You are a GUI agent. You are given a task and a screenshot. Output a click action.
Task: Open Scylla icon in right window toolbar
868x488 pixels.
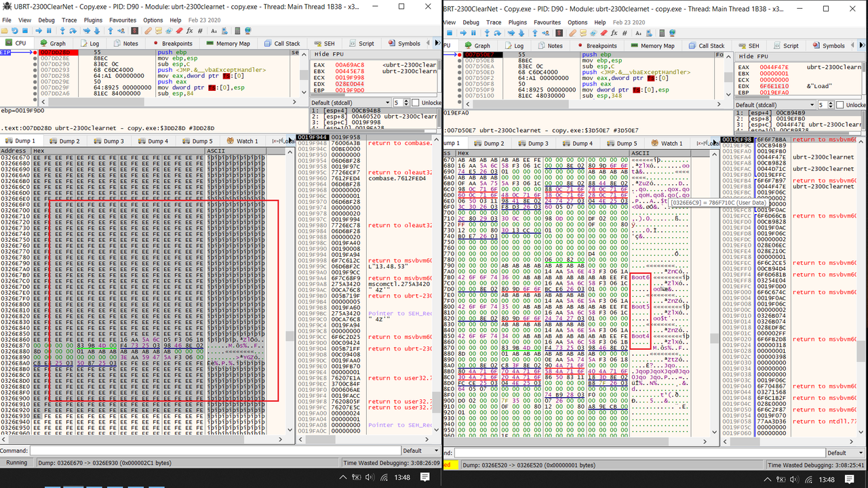(559, 31)
